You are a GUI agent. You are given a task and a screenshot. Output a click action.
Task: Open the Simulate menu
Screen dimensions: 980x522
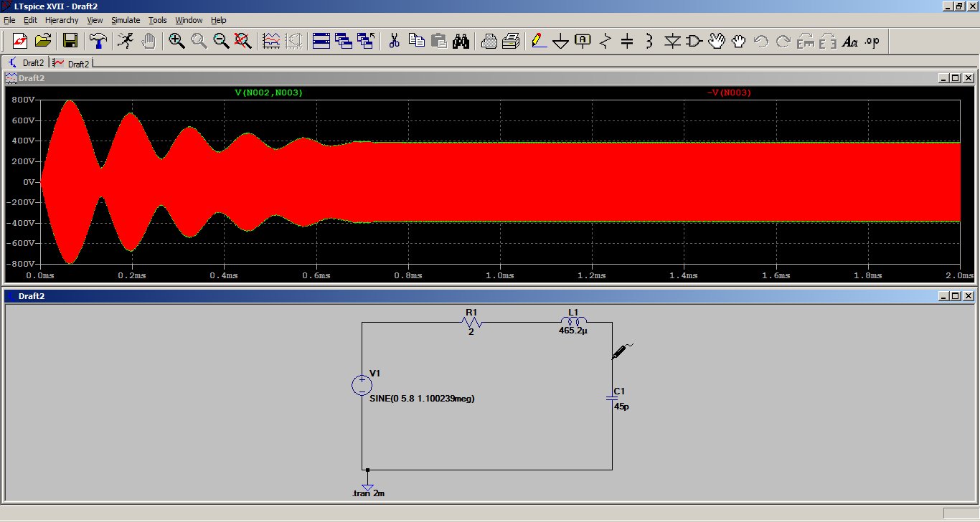pyautogui.click(x=126, y=20)
